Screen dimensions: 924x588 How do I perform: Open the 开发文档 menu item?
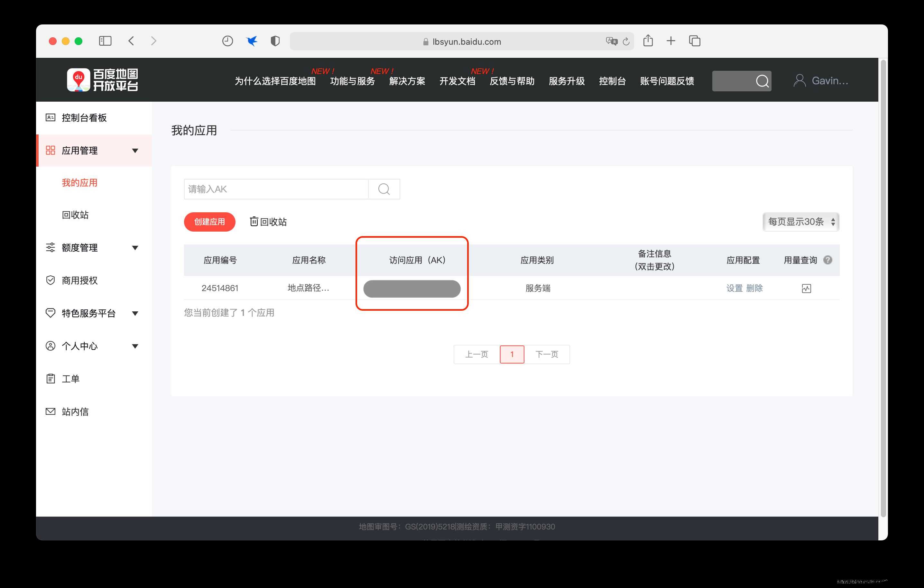[458, 81]
